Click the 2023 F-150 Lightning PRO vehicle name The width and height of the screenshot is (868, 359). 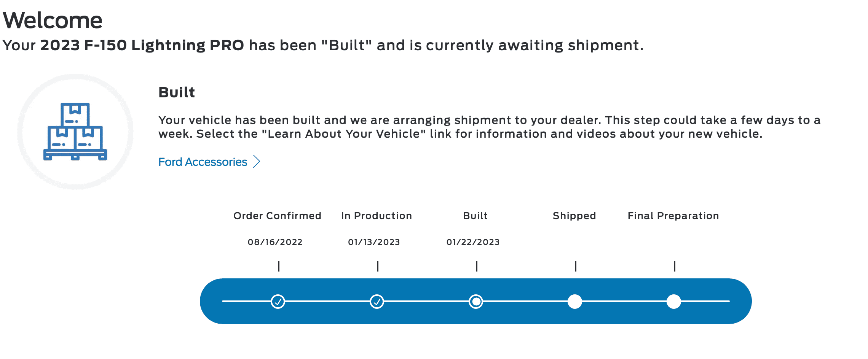142,45
